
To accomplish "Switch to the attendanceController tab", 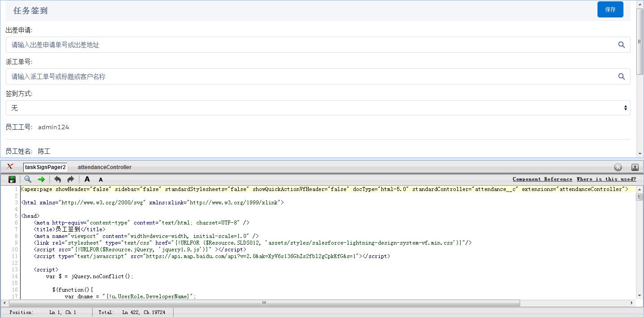I will 105,167.
